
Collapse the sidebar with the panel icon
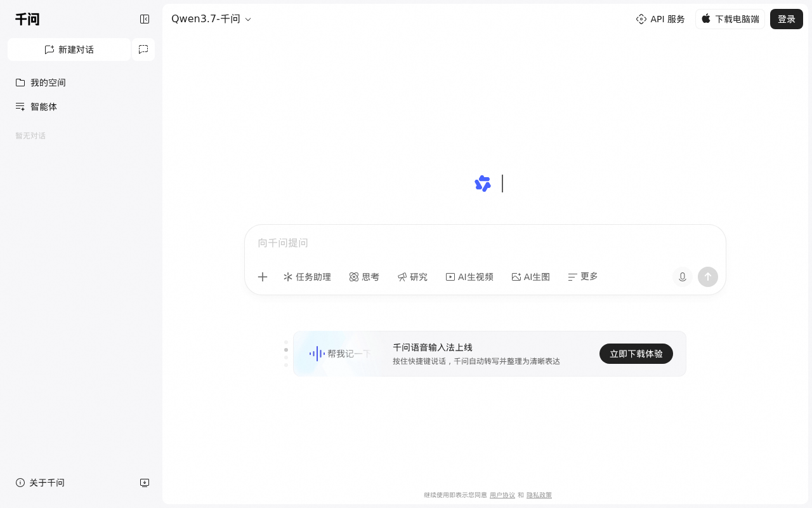coord(145,19)
